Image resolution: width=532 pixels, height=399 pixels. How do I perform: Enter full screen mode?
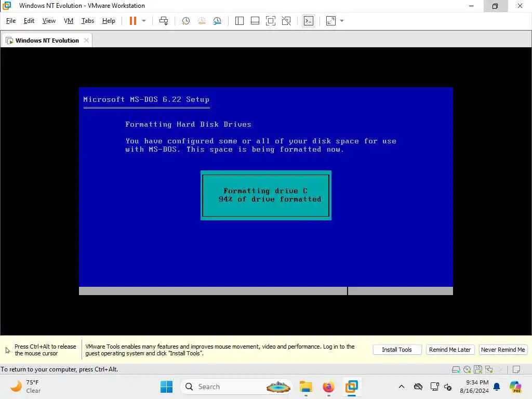click(270, 21)
